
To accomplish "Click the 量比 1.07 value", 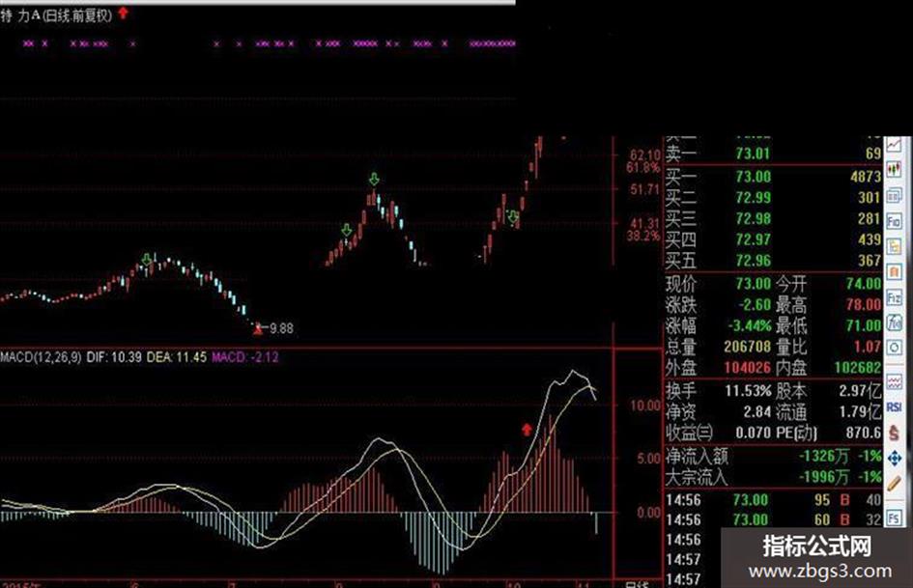I will [868, 347].
